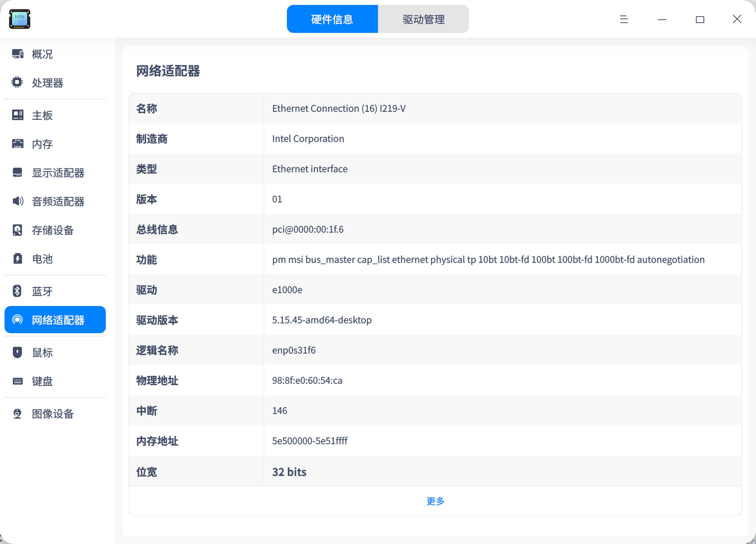
Task: Click 更多 to show more adapter details
Action: point(435,501)
